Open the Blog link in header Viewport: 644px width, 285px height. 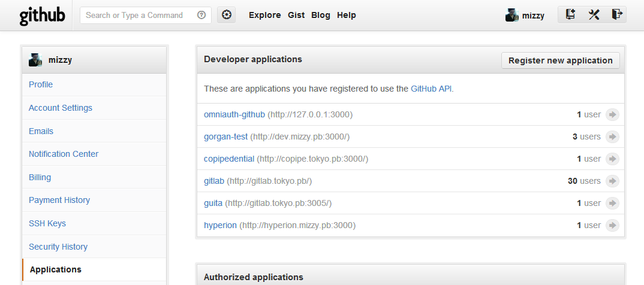[x=321, y=16]
